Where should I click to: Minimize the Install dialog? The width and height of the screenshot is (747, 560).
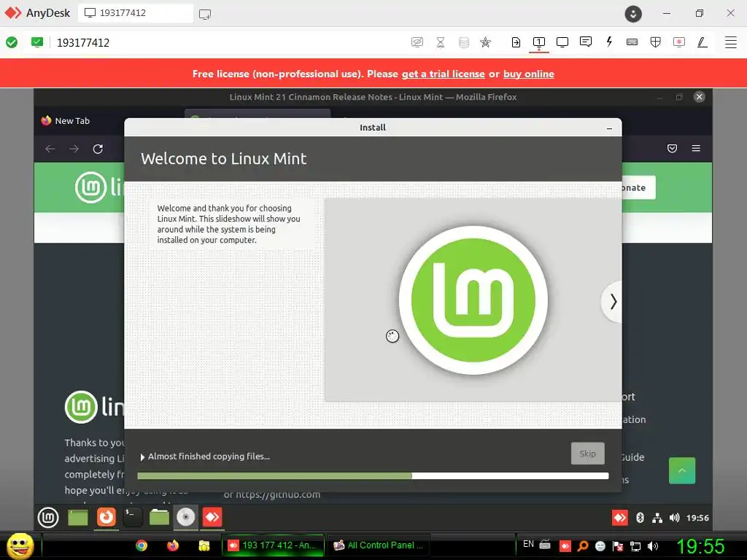point(609,128)
